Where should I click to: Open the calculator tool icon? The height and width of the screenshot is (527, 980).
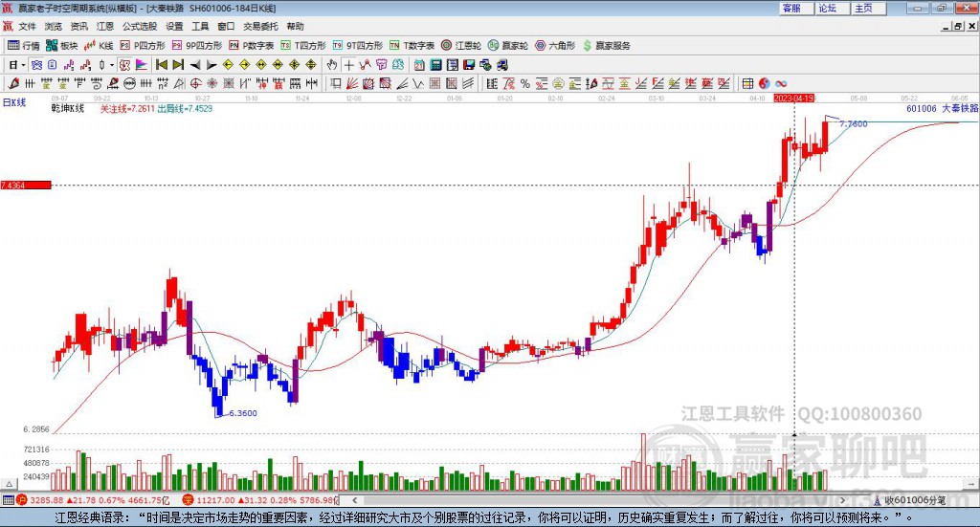coord(435,65)
